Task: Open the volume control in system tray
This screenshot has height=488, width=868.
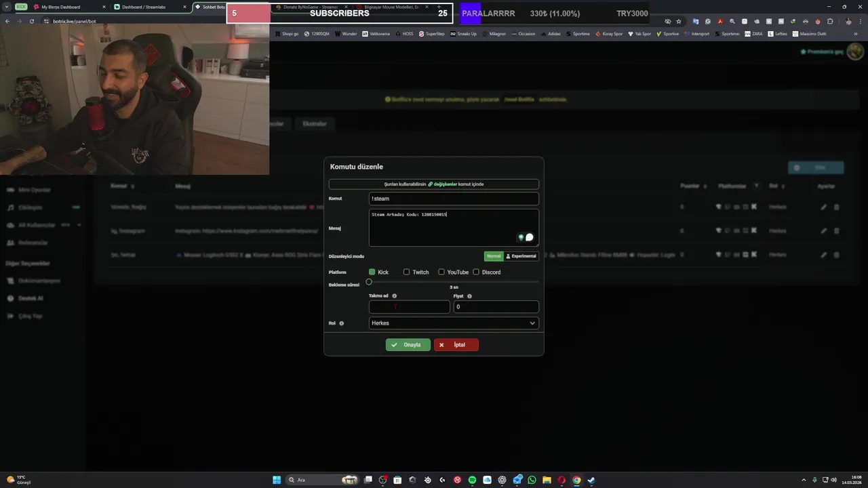Action: tap(833, 480)
